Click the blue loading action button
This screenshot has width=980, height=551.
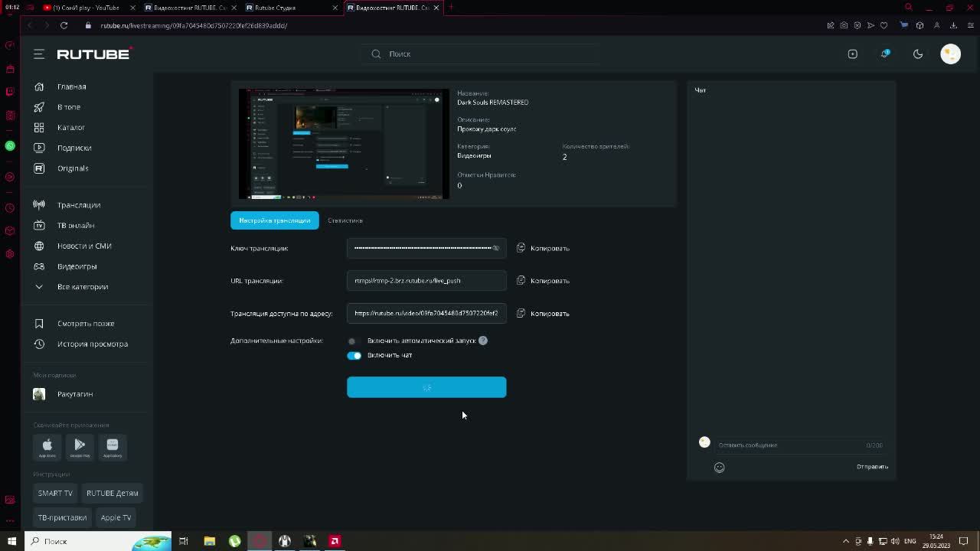point(426,387)
